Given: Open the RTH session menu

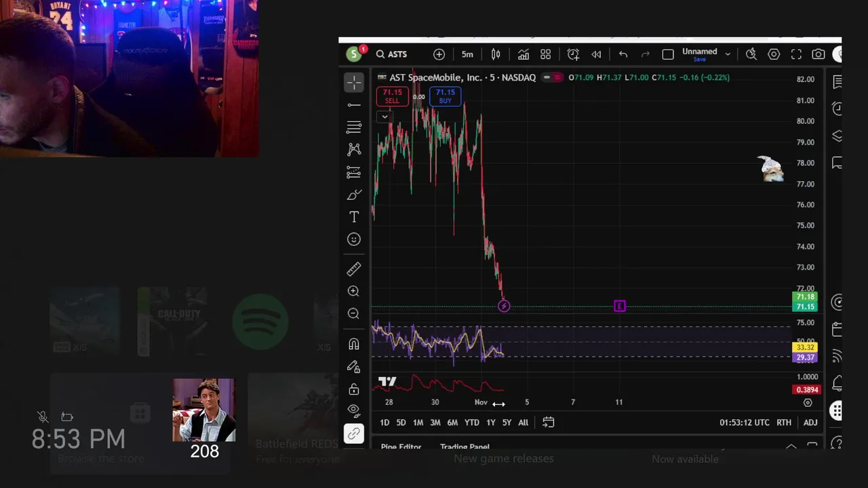Looking at the screenshot, I should click(784, 422).
